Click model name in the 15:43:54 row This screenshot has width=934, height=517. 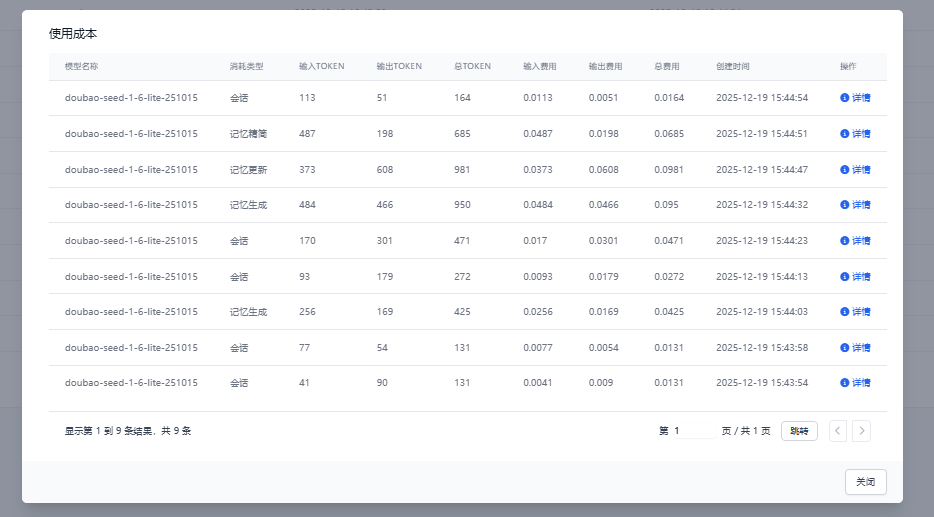click(x=131, y=382)
